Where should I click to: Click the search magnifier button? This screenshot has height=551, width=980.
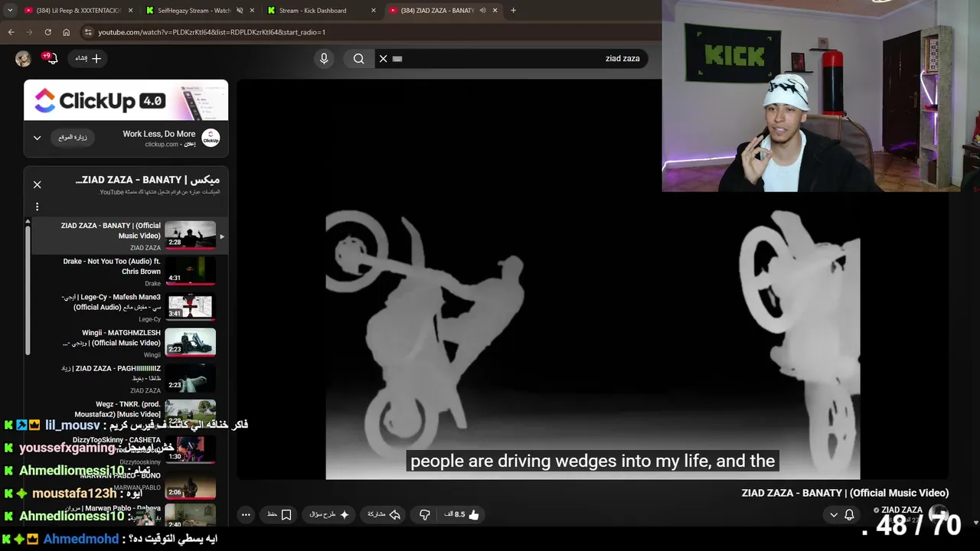click(x=358, y=58)
